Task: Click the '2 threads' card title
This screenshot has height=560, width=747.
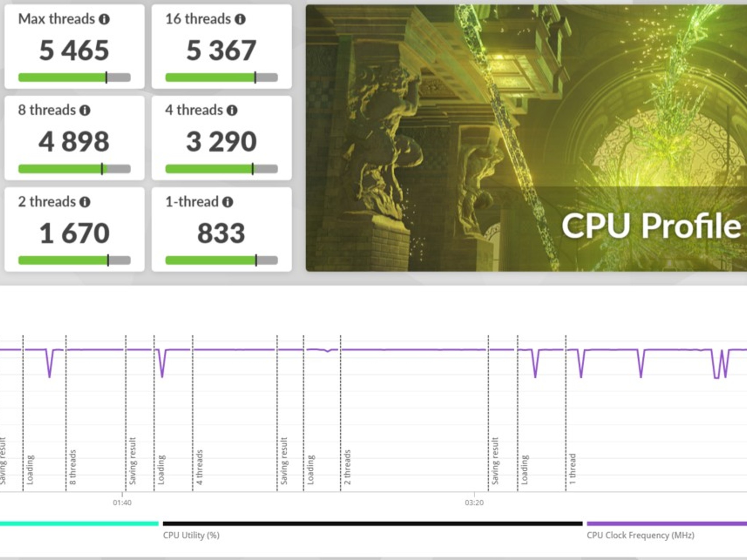Action: 47,202
